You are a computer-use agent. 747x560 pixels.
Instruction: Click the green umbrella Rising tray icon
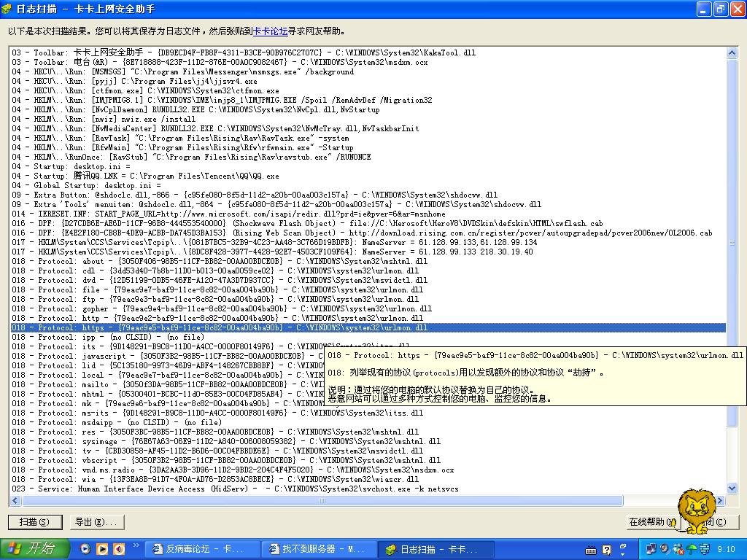pyautogui.click(x=692, y=549)
